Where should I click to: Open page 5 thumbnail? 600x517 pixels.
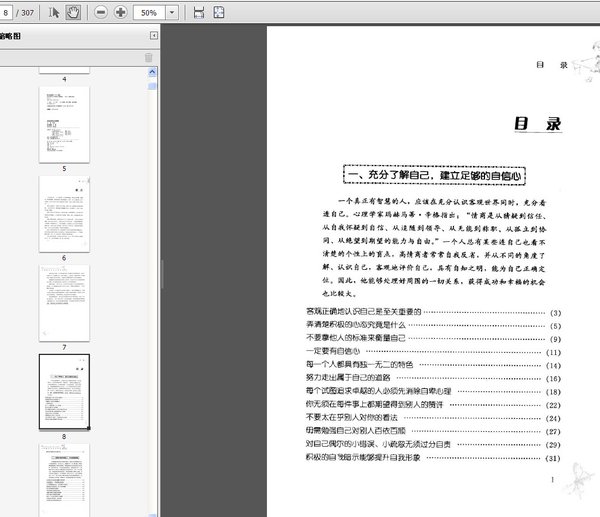pyautogui.click(x=64, y=124)
